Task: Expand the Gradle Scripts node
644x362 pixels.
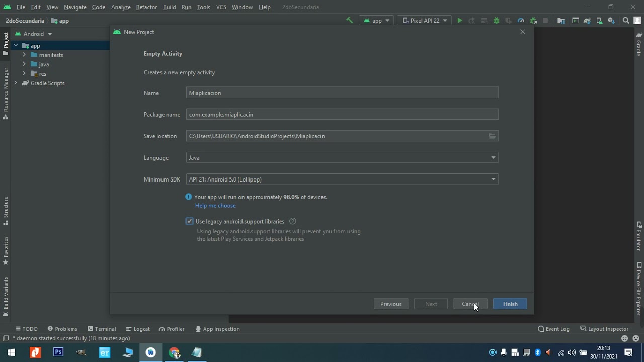Action: coord(16,83)
